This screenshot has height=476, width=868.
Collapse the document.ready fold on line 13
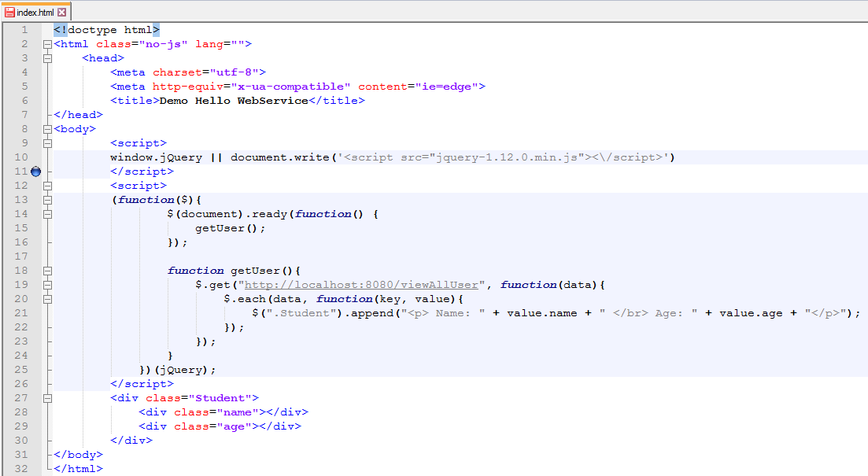pyautogui.click(x=47, y=199)
